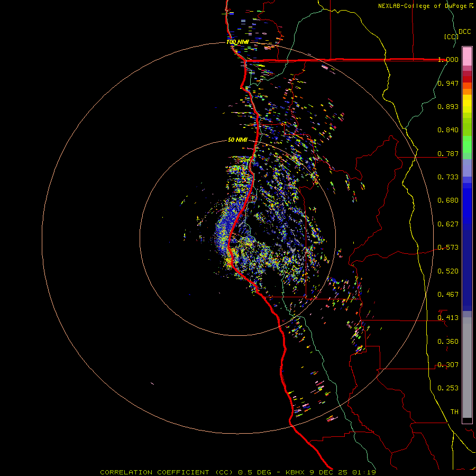Click the 0.360 scale value
Screen dimensions: 476x476
coord(448,342)
